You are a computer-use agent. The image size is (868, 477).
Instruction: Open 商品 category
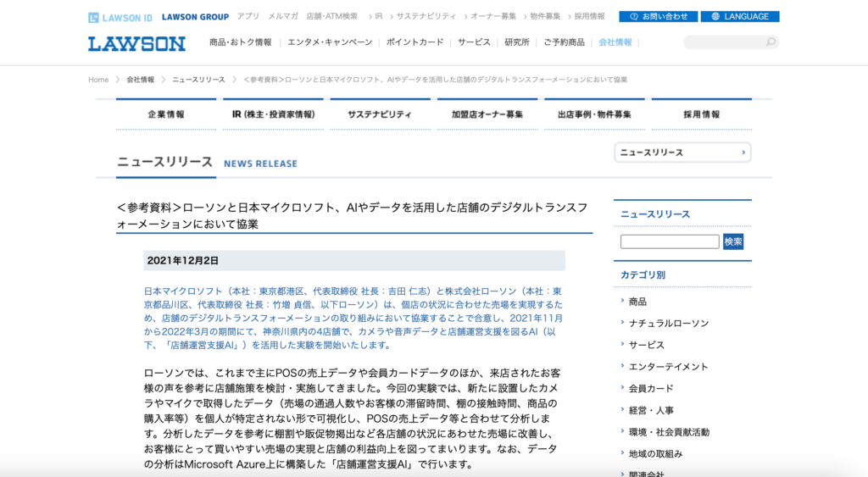point(637,302)
